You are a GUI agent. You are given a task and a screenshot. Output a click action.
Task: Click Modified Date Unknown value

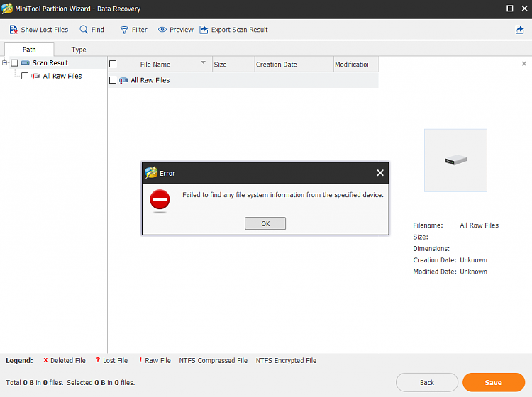point(474,272)
